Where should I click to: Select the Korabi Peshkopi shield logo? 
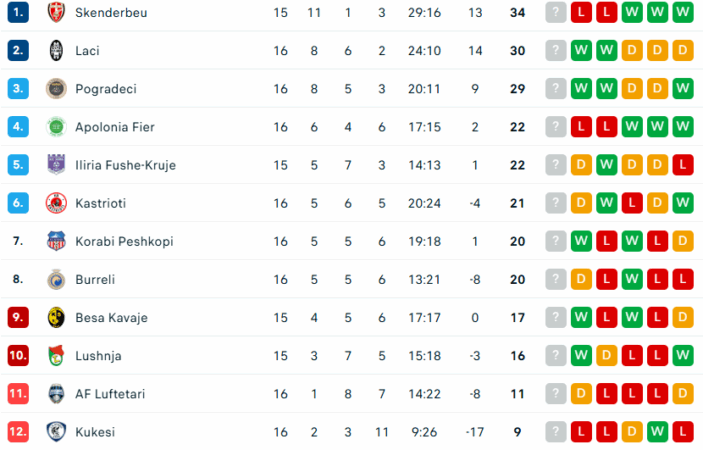[x=56, y=241]
